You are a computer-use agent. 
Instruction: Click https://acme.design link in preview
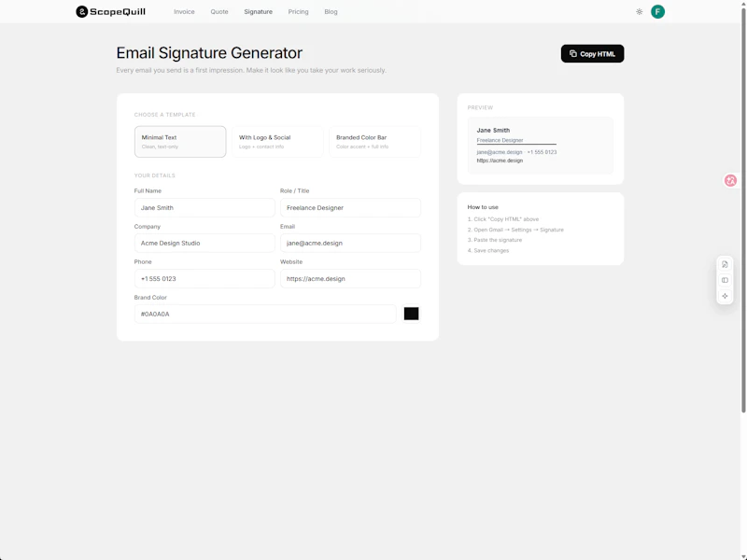[x=500, y=161]
